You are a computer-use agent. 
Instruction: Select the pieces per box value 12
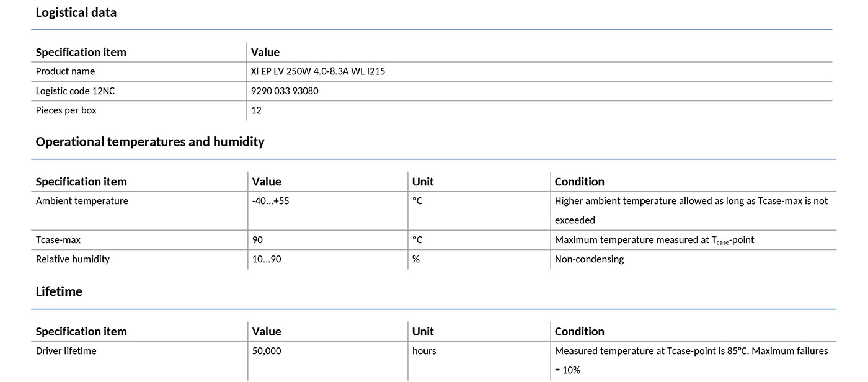tap(257, 110)
